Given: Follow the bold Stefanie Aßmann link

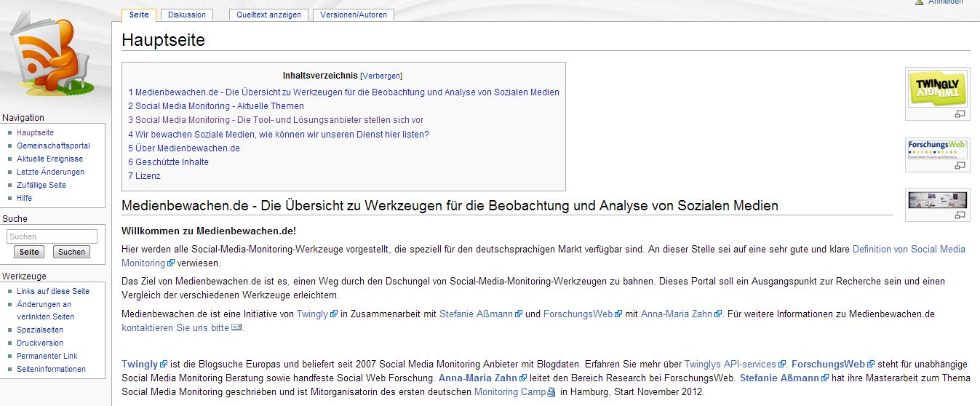Looking at the screenshot, I should [x=784, y=378].
